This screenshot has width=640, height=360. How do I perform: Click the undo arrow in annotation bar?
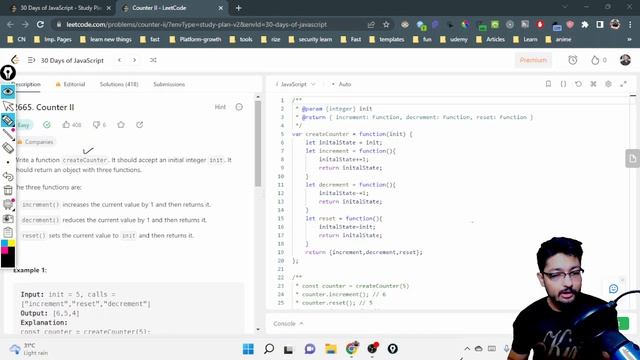[x=8, y=176]
